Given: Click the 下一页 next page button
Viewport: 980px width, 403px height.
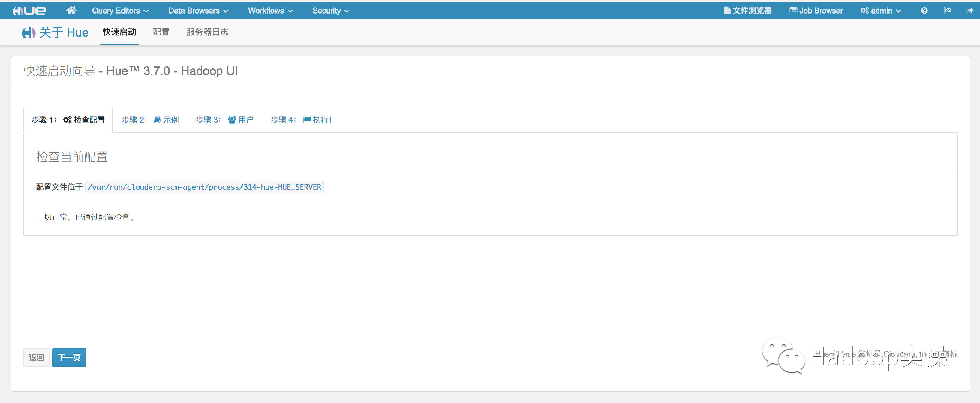Looking at the screenshot, I should (x=69, y=357).
